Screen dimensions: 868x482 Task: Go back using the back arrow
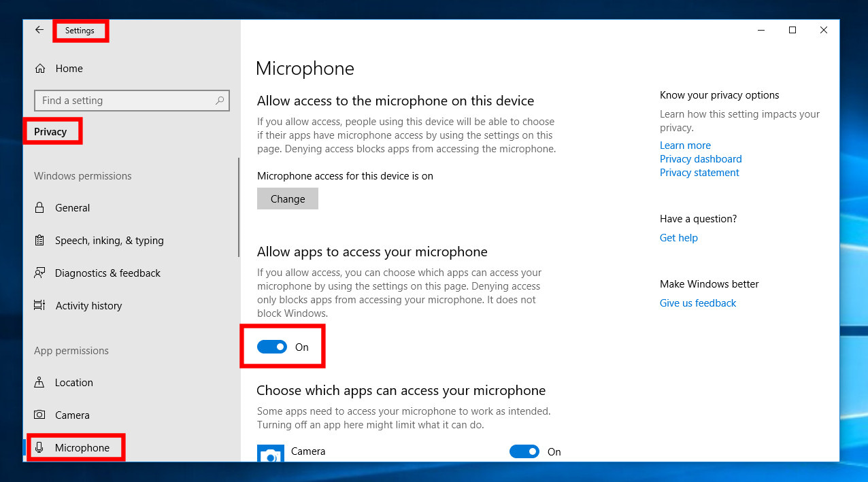(x=39, y=30)
